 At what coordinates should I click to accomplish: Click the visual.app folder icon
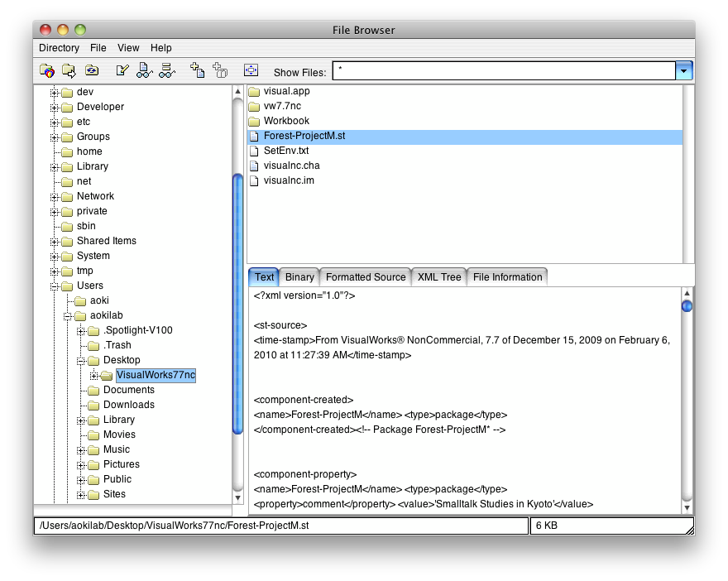tap(254, 92)
